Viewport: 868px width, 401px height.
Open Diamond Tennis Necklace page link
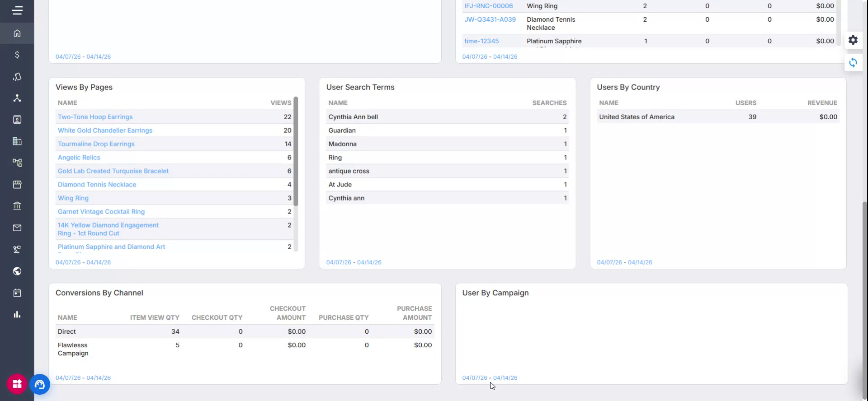[x=97, y=185]
